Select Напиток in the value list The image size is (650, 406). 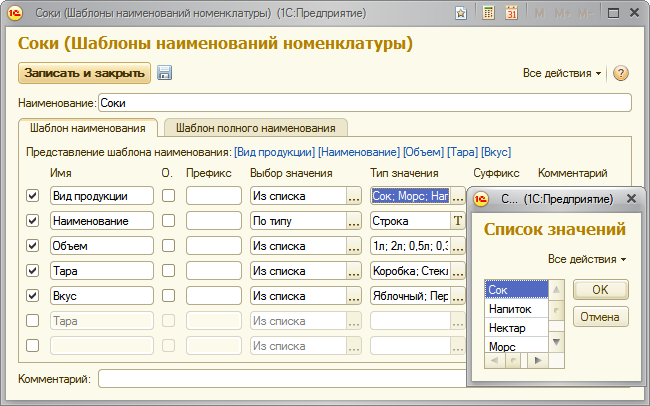coord(517,309)
